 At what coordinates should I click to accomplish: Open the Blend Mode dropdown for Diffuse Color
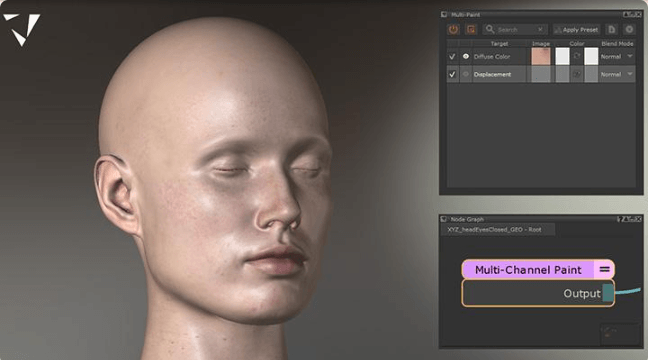tap(617, 57)
